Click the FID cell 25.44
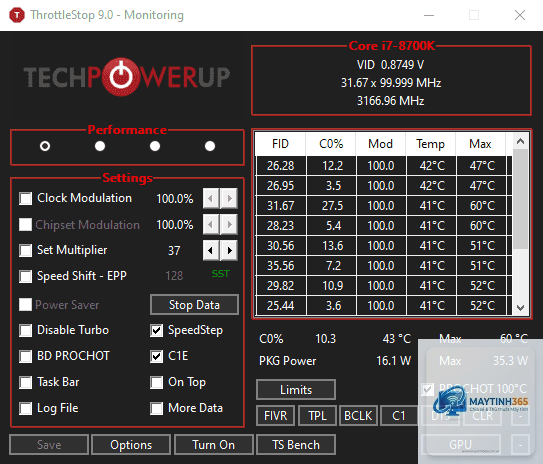This screenshot has height=464, width=543. [x=281, y=306]
